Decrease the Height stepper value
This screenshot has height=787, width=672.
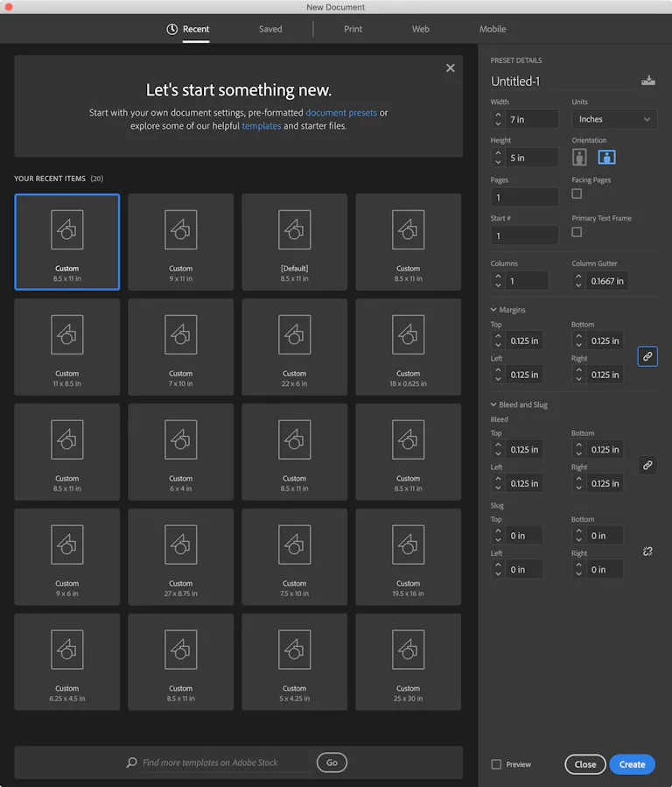pyautogui.click(x=498, y=162)
